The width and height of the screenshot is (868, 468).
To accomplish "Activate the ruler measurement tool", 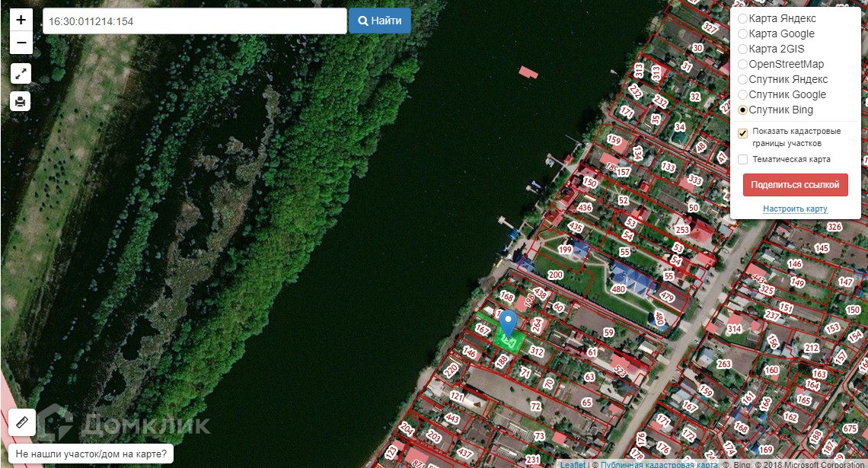I will click(22, 422).
